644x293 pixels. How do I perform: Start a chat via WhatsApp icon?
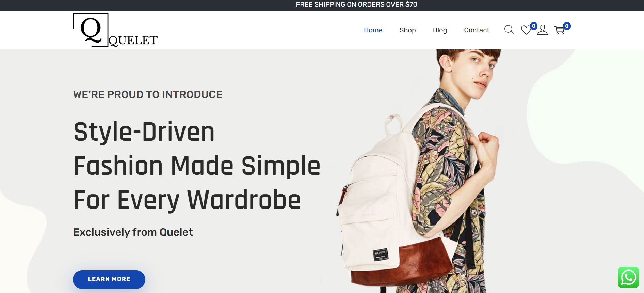[628, 277]
